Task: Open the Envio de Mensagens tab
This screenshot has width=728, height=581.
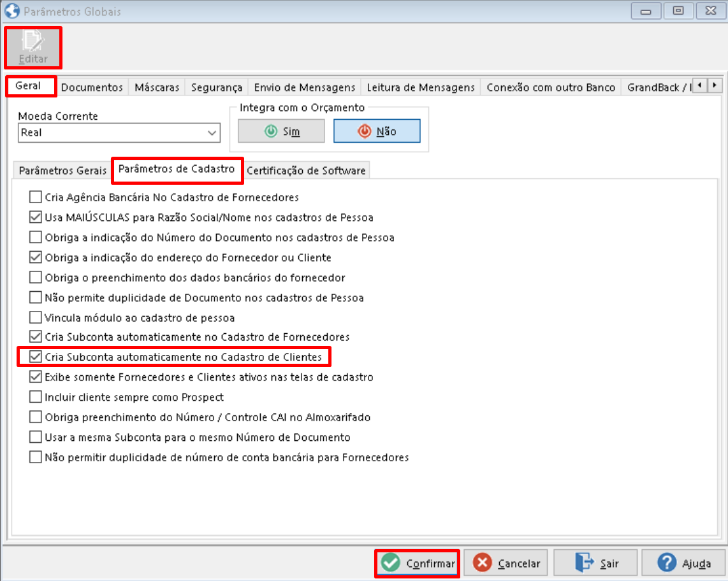Action: (x=305, y=87)
